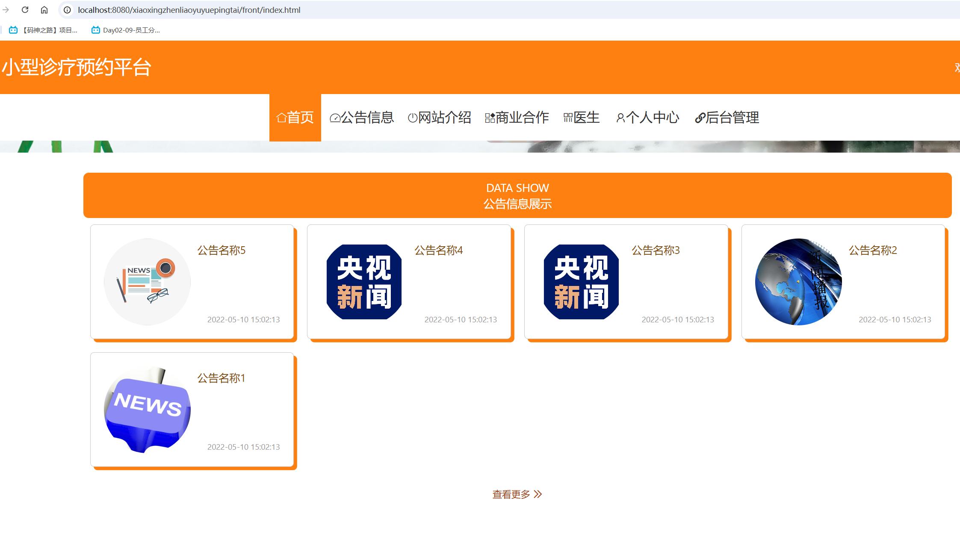Expand results via the double-chevron after 查看更多

(538, 494)
